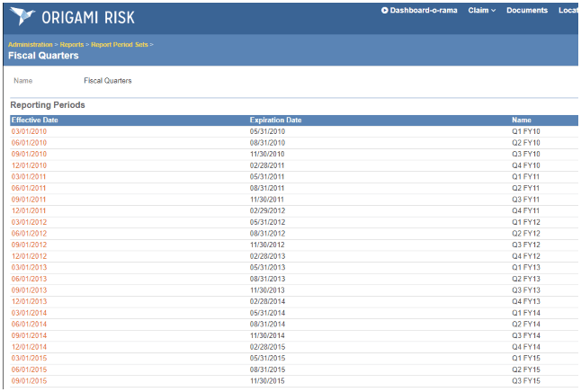Click the Reporting Periods section heading
Image resolution: width=581 pixels, height=392 pixels.
pyautogui.click(x=48, y=105)
